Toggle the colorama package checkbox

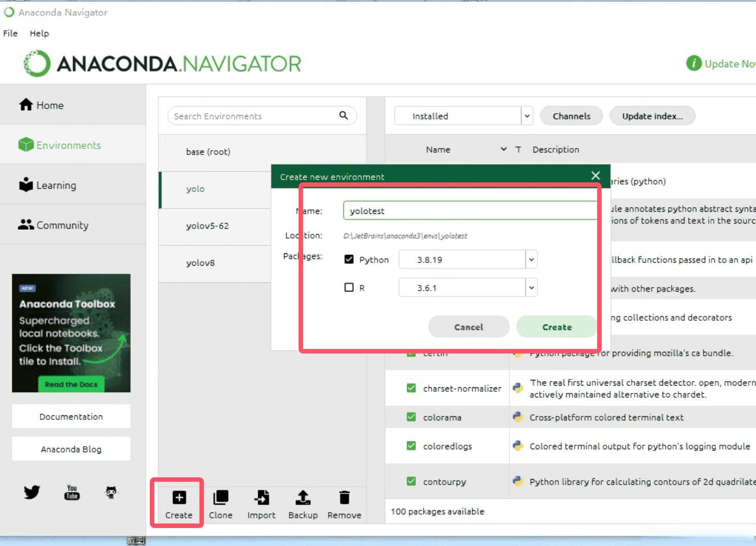pos(411,417)
